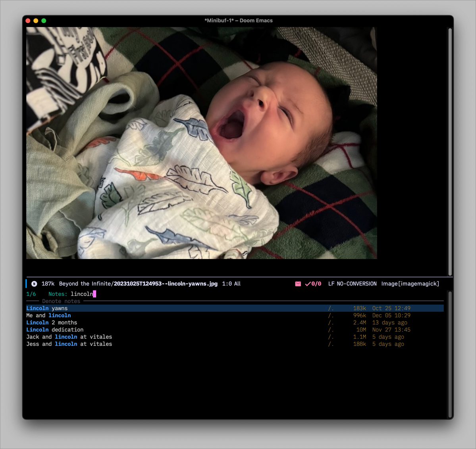Screen dimensions: 476x449
Task: Select "Jess and lincoln at vitales" entry
Action: click(x=69, y=344)
